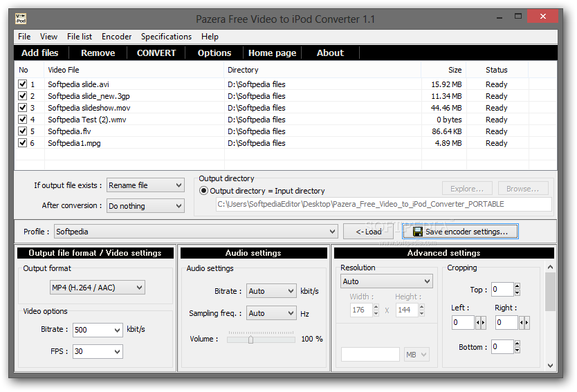The width and height of the screenshot is (577, 392).
Task: Sort by Size column header
Action: pos(443,70)
